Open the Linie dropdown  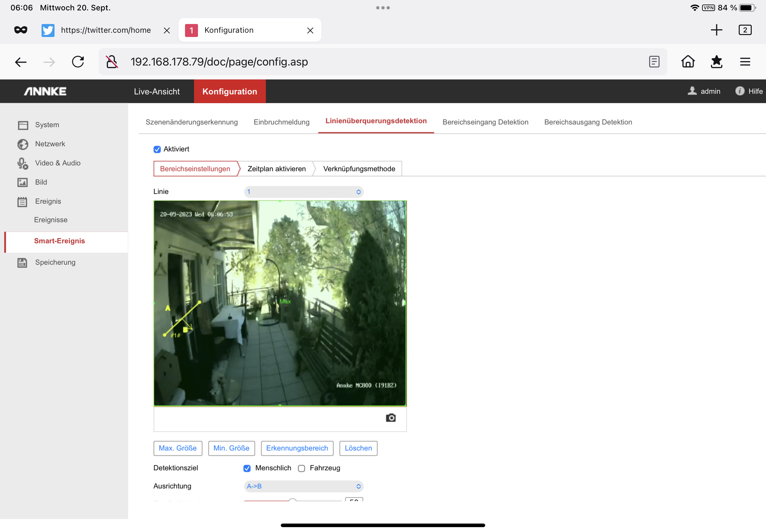click(x=303, y=192)
